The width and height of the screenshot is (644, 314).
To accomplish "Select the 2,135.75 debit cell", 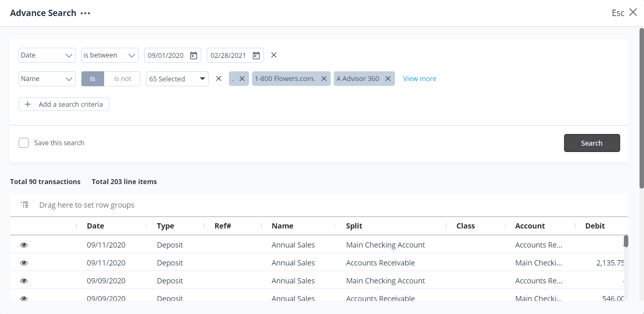I will [x=610, y=263].
